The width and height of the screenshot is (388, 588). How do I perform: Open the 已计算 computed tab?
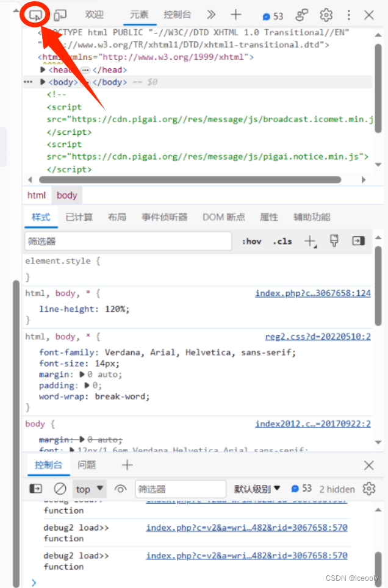79,217
